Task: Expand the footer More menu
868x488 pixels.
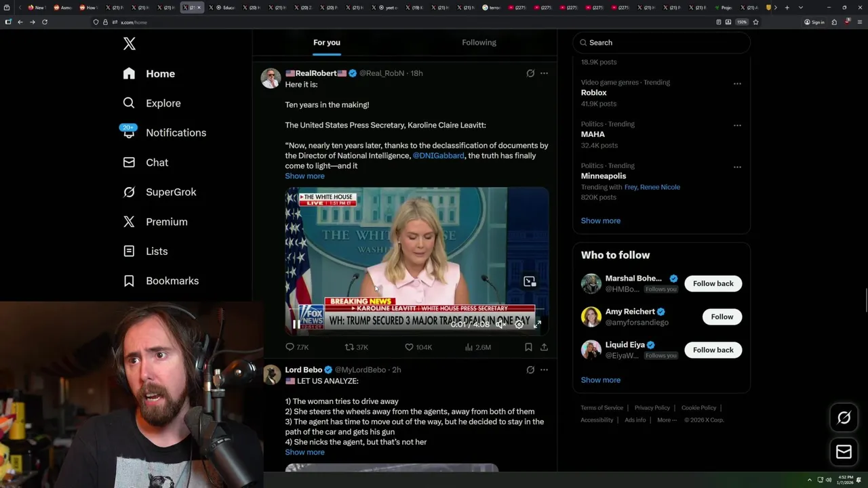Action: click(x=667, y=420)
